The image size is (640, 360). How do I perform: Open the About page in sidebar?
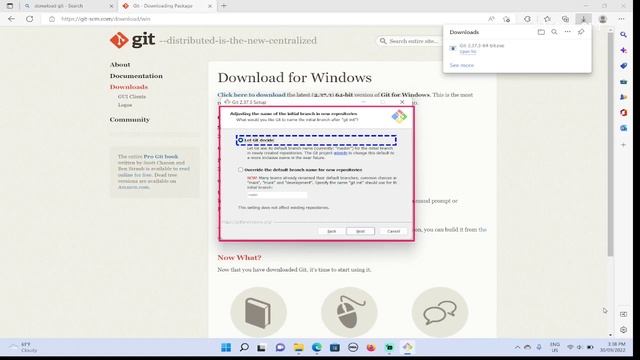[120, 64]
